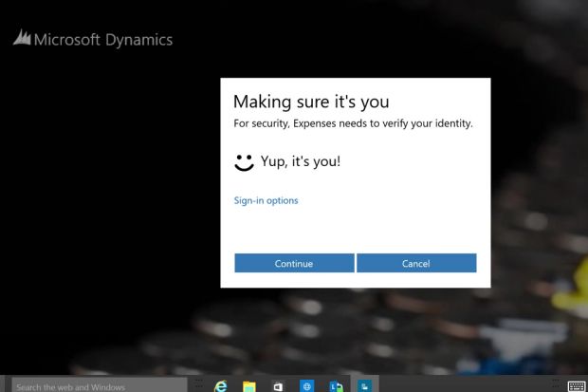Viewport: 588px width, 392px height.
Task: Click the Continue button
Action: 294,263
